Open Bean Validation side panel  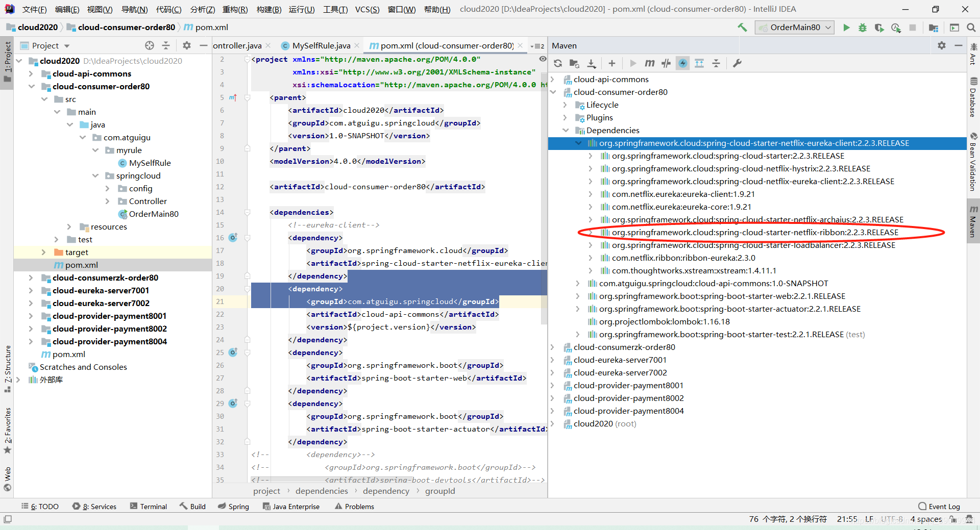tap(973, 162)
